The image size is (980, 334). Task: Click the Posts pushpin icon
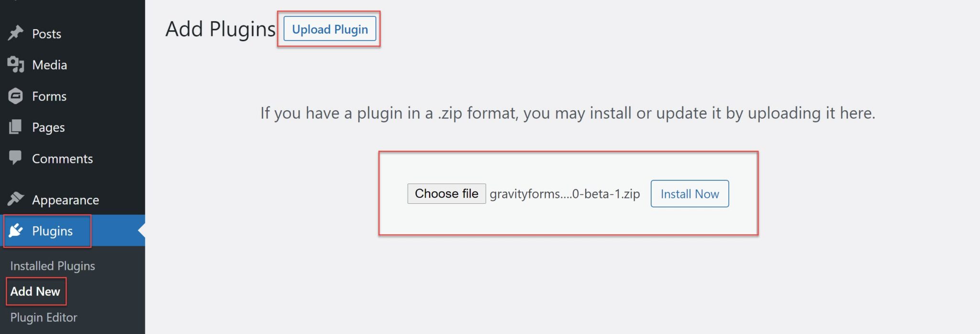[x=16, y=34]
